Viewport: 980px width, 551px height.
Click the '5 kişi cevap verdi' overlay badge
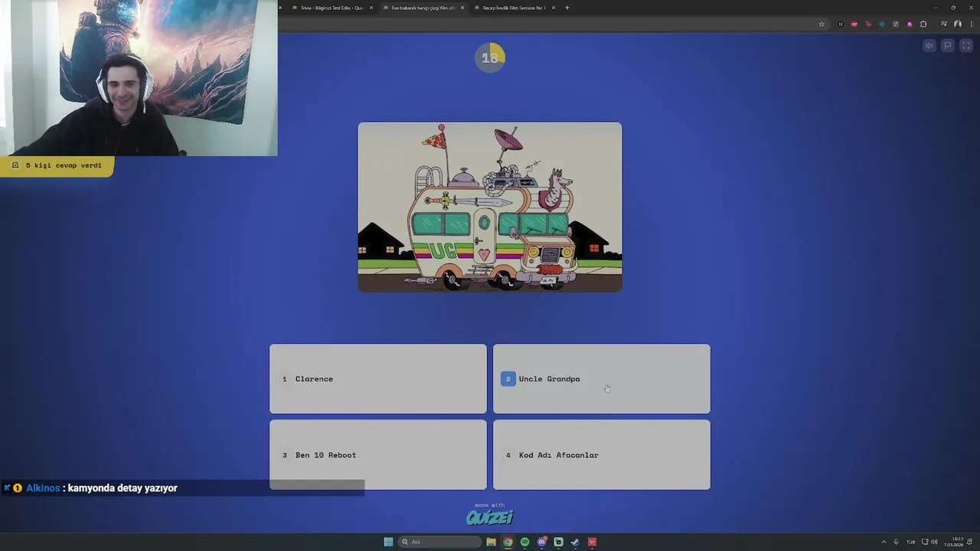57,165
